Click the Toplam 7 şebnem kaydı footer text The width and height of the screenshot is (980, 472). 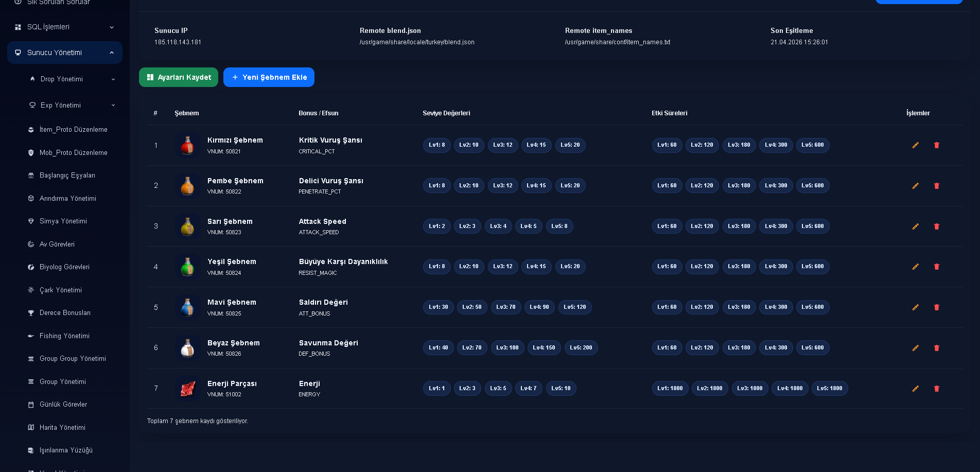[x=198, y=421]
